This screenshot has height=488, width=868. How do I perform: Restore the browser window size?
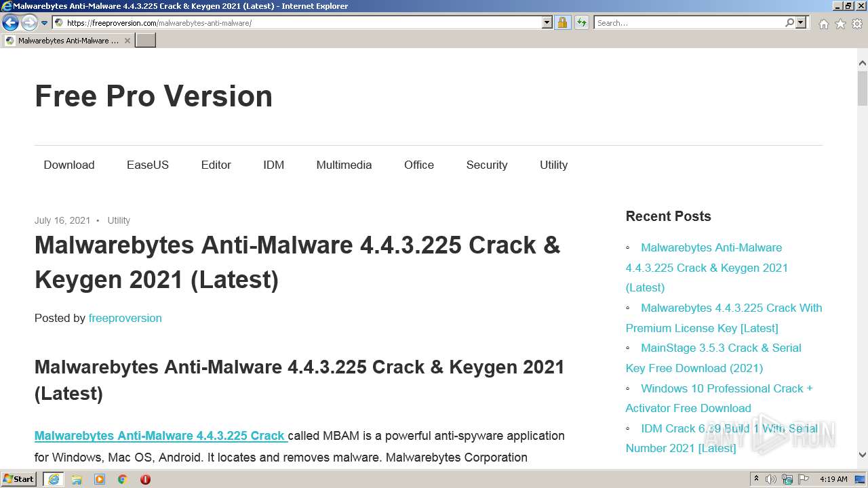point(848,6)
